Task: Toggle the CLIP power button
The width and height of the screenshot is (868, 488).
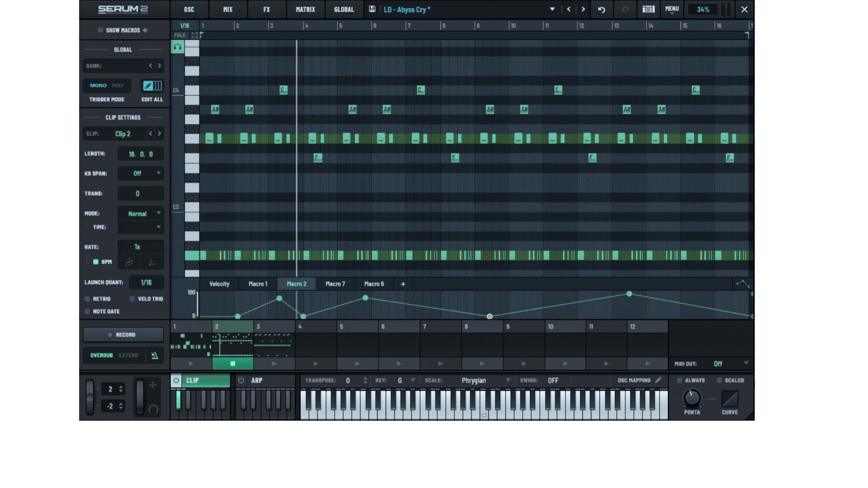Action: click(x=176, y=380)
